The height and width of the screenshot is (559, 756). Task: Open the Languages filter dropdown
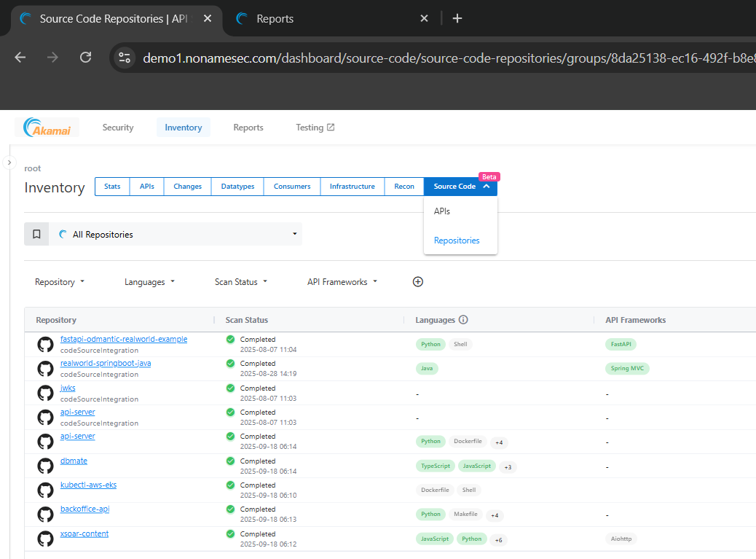tap(149, 282)
